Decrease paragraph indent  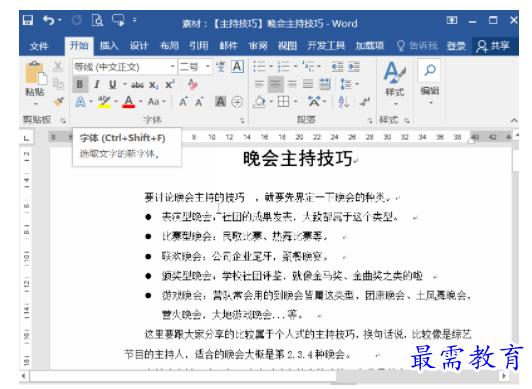(337, 66)
